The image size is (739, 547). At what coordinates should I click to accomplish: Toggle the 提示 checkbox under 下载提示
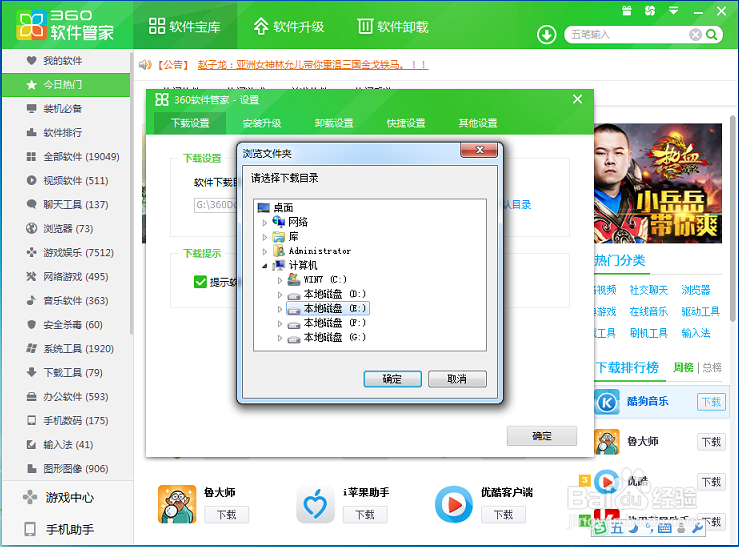[200, 282]
